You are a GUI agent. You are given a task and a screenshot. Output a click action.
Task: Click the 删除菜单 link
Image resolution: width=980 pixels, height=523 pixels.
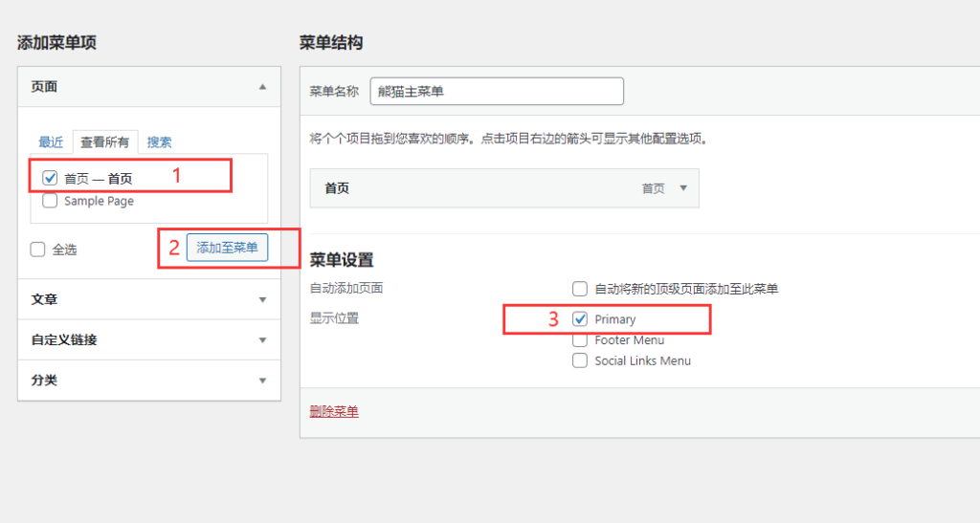(334, 411)
